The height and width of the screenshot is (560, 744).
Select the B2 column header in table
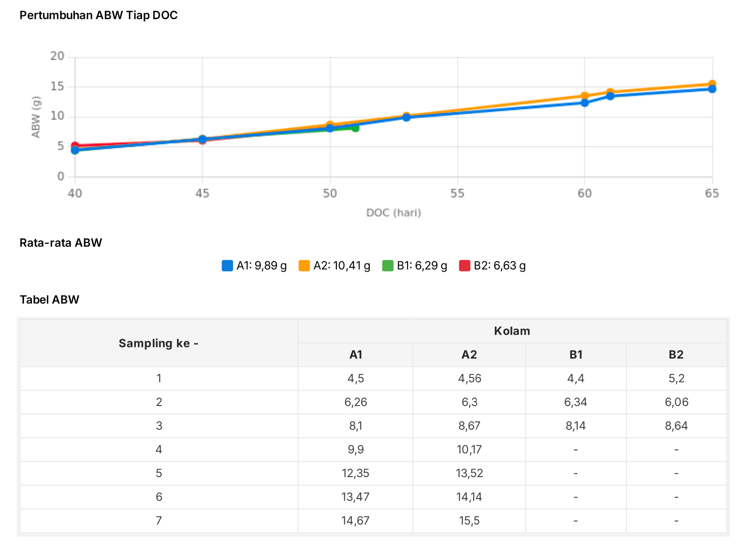676,355
